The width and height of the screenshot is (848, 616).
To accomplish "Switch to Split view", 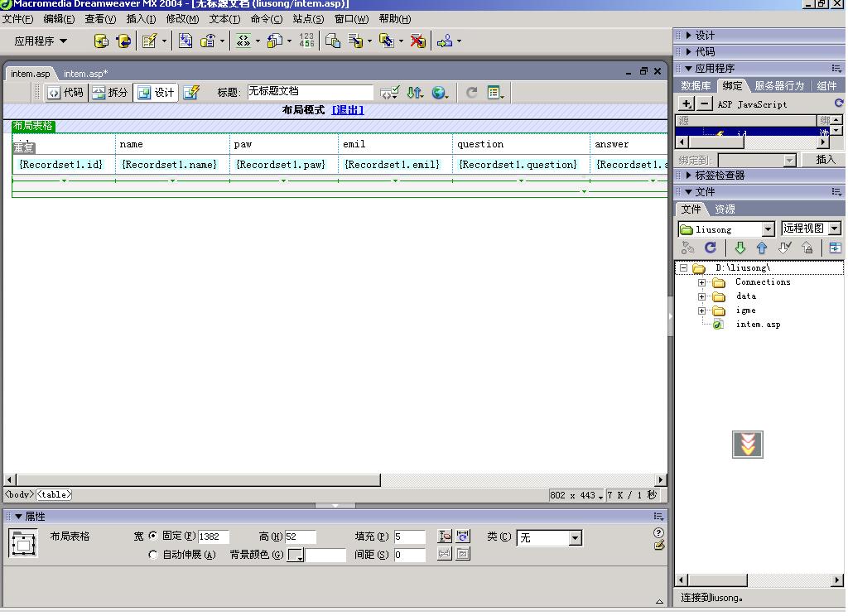I will coord(110,93).
